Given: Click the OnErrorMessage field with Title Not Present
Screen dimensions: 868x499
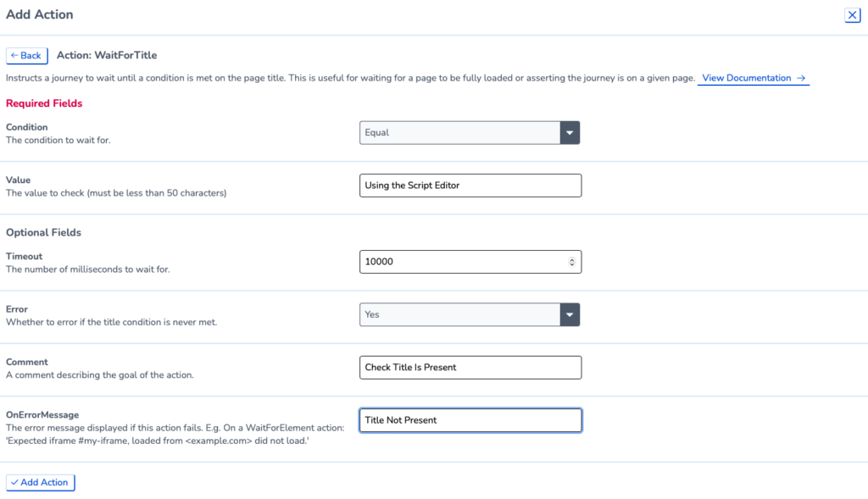Looking at the screenshot, I should pos(470,420).
